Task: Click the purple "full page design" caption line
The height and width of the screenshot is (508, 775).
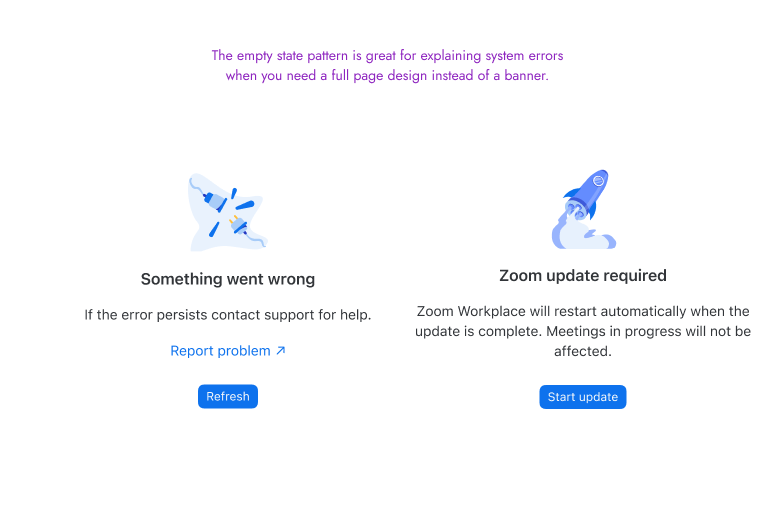Action: 387,76
